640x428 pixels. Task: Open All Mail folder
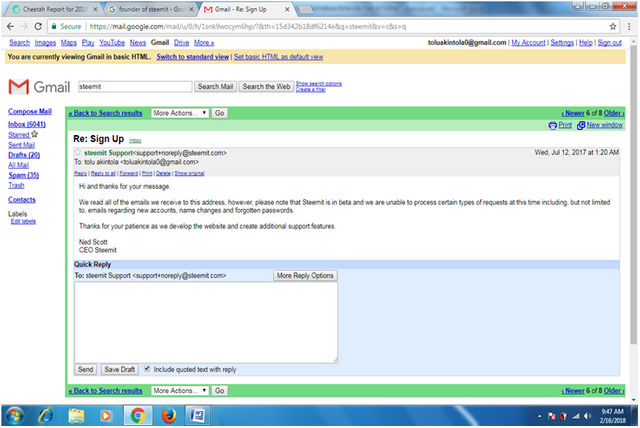pos(18,165)
